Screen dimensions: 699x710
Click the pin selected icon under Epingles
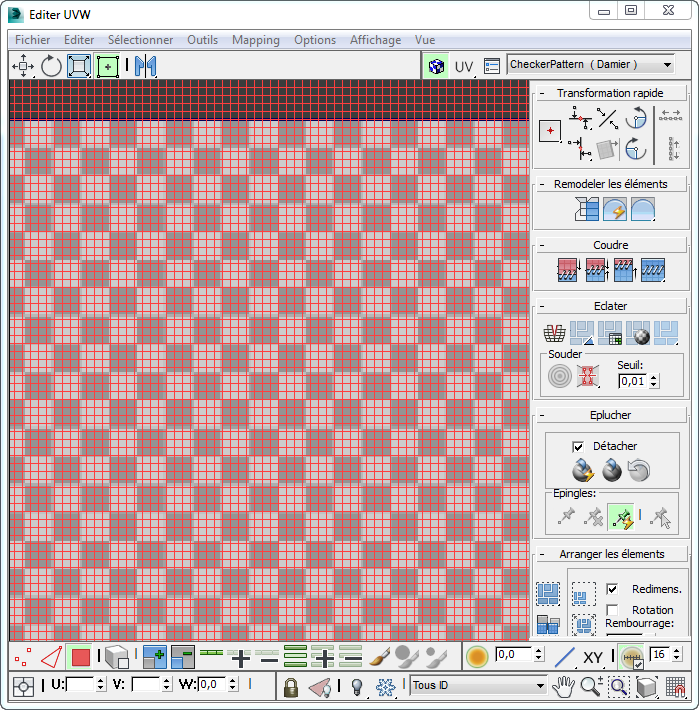tap(566, 517)
